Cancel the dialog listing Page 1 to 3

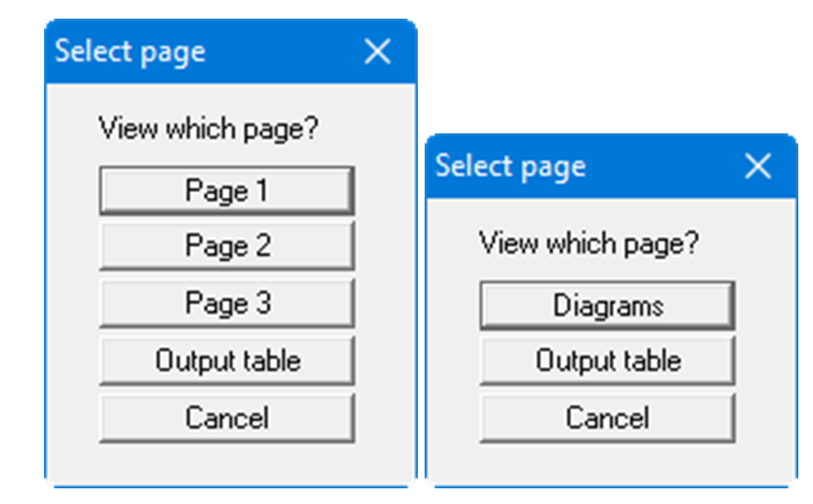pos(227,419)
